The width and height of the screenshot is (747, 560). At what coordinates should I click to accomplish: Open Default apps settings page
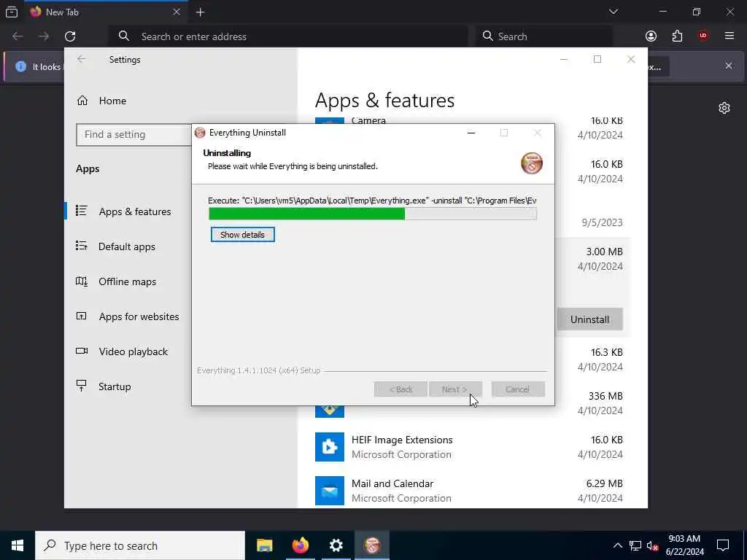click(x=127, y=246)
